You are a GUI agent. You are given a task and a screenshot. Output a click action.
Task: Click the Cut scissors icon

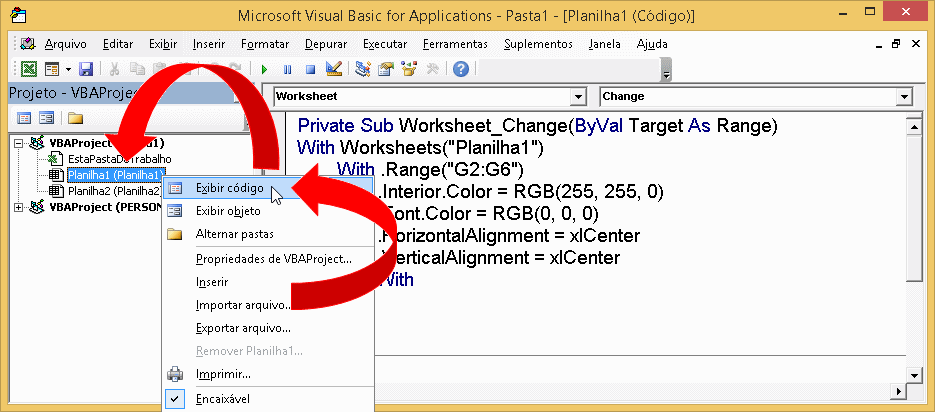(x=114, y=69)
